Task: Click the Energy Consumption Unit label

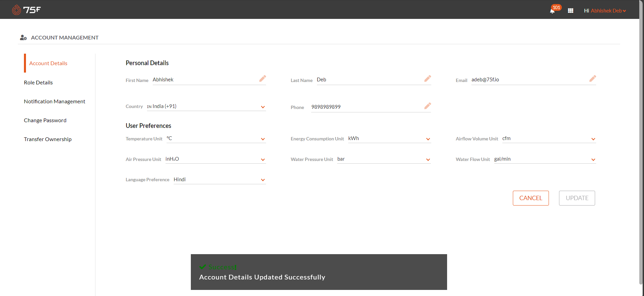Action: (x=317, y=139)
